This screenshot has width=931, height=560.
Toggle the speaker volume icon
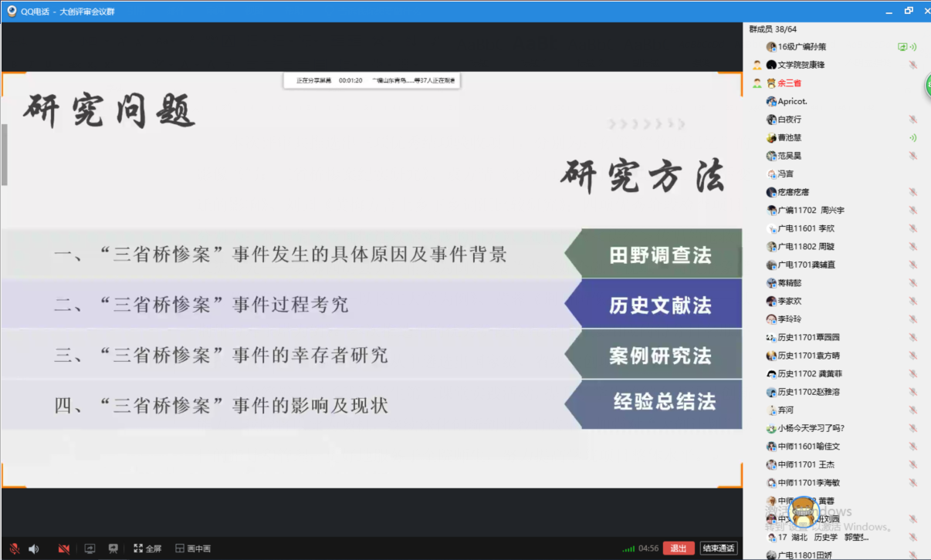[34, 548]
